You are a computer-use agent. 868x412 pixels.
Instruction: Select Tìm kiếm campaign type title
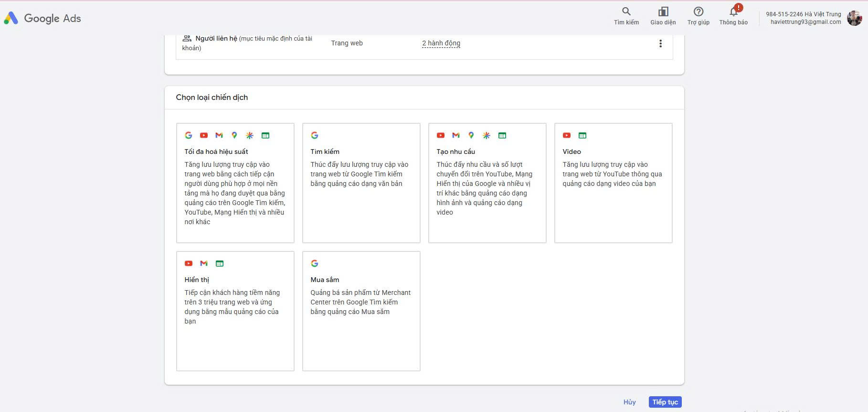click(325, 152)
